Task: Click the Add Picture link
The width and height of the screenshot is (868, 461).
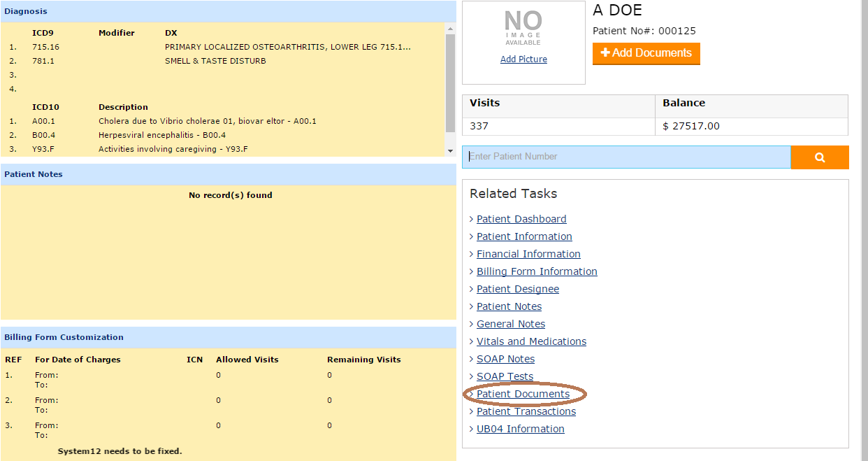Action: [x=523, y=59]
